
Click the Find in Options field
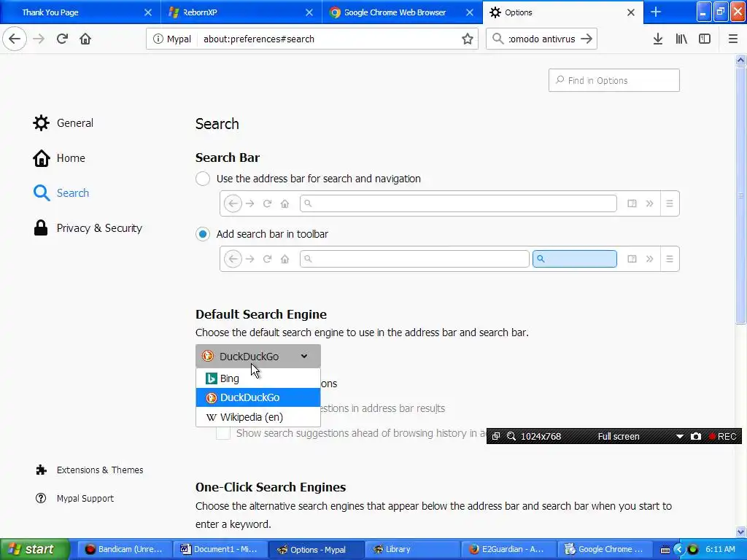(614, 80)
